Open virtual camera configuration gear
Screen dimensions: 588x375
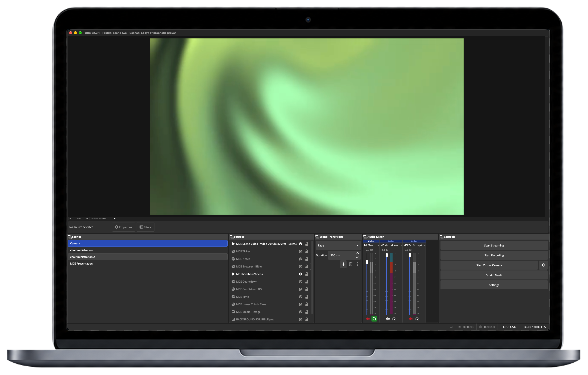pos(543,265)
